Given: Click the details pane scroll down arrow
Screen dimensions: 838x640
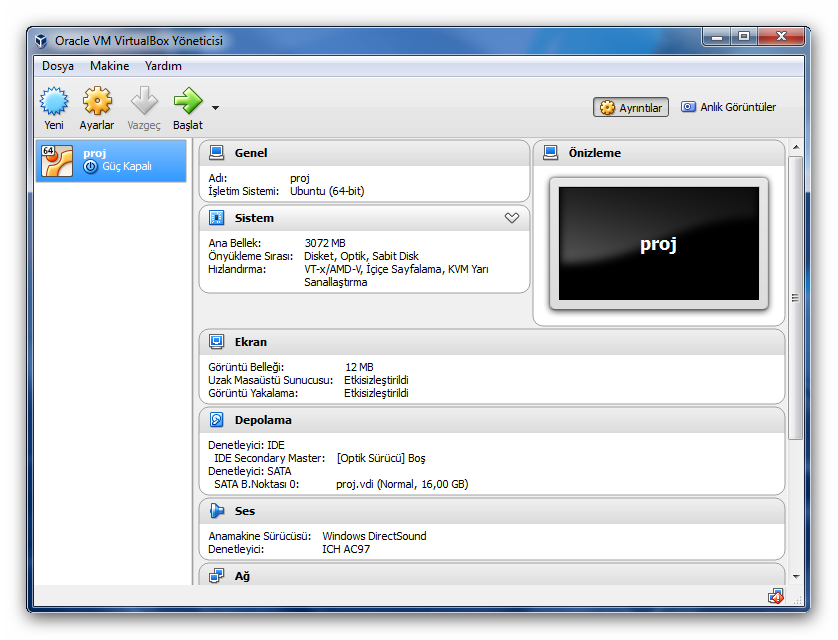Looking at the screenshot, I should point(796,577).
